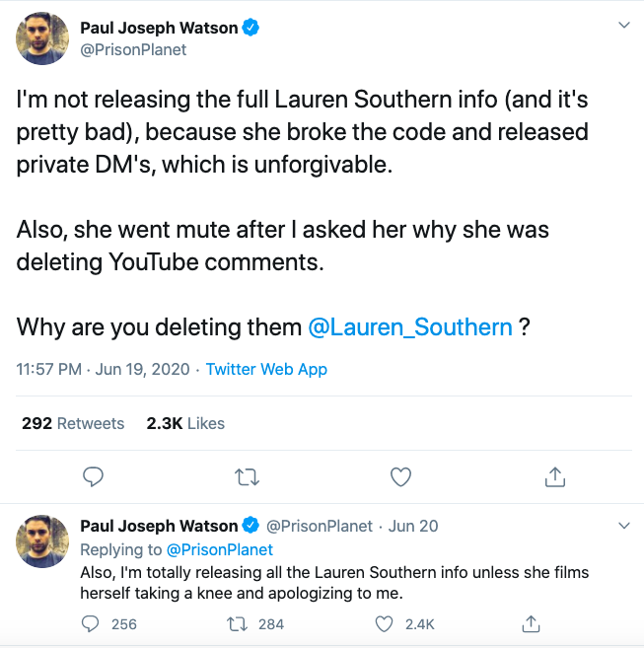Click reply icon showing 256 replies
Screen dimensions: 644x648
pyautogui.click(x=92, y=623)
